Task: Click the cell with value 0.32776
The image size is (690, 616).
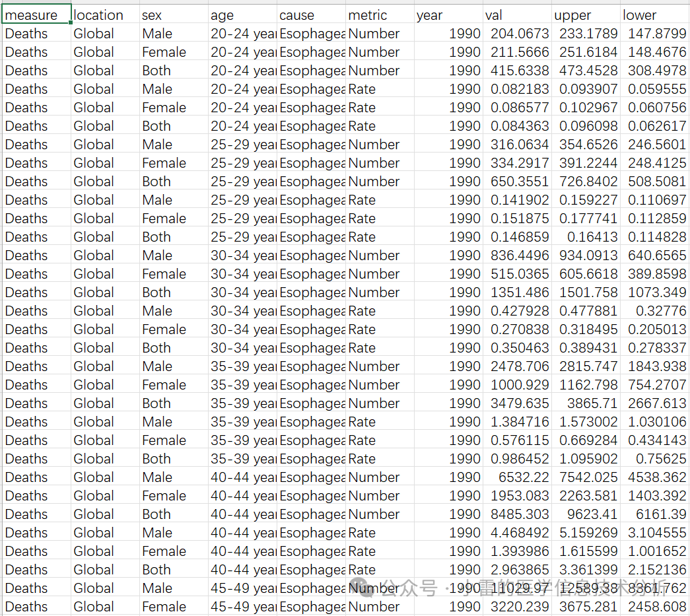Action: pyautogui.click(x=654, y=310)
